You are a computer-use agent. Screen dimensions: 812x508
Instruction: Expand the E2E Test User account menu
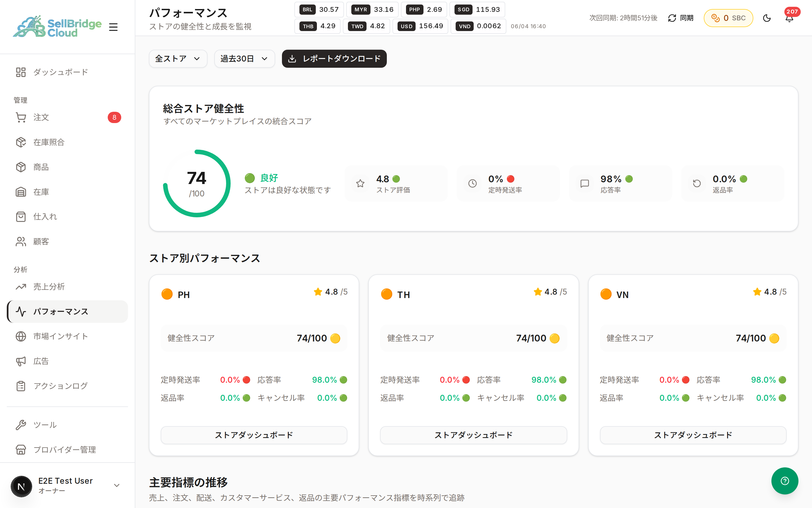coord(116,485)
